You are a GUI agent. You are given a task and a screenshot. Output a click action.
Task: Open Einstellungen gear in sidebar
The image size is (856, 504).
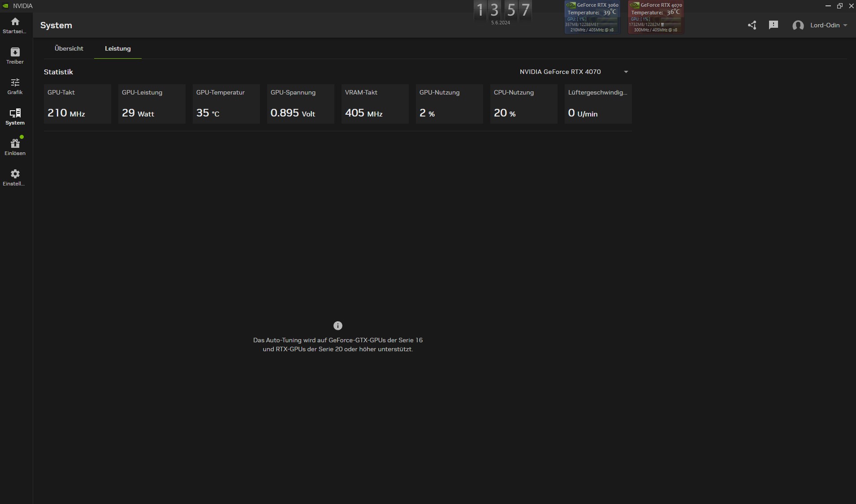[15, 178]
